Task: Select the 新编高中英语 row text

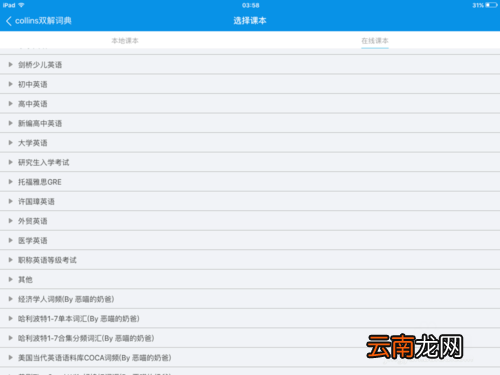Action: 40,123
